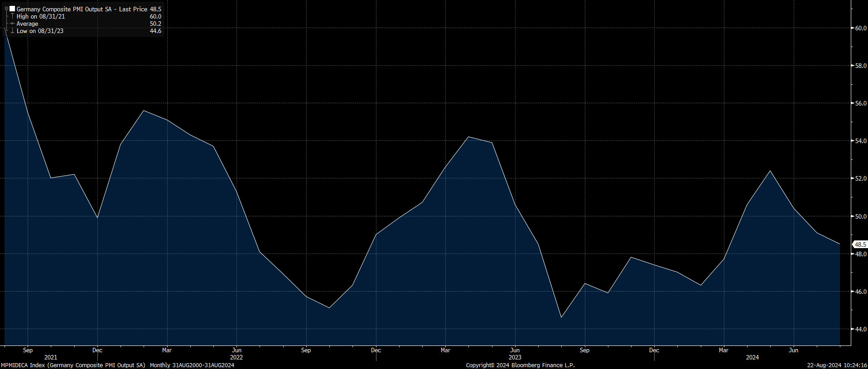This screenshot has height=369, width=868.
Task: Click the 46.0 y-axis label
Action: (x=861, y=292)
